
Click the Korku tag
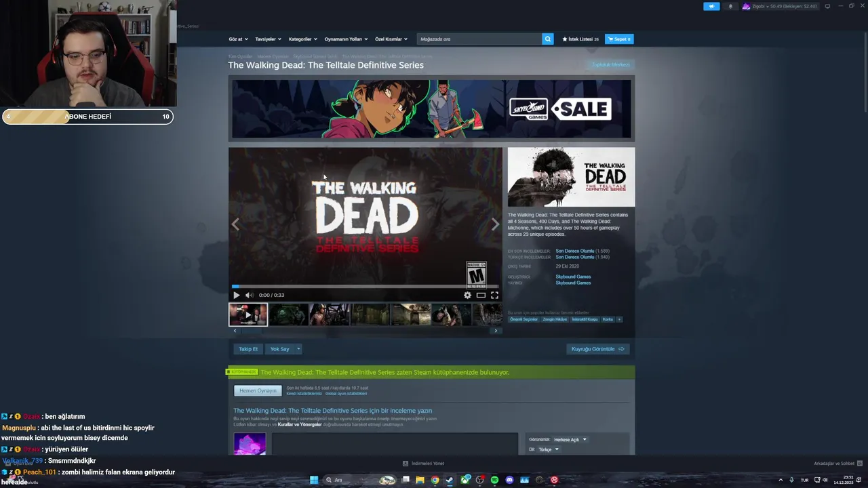pos(608,319)
